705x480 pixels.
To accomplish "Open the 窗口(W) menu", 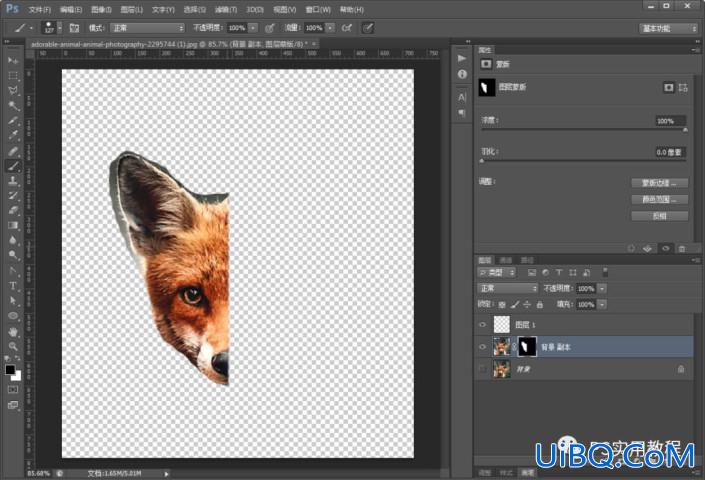I will pos(318,9).
